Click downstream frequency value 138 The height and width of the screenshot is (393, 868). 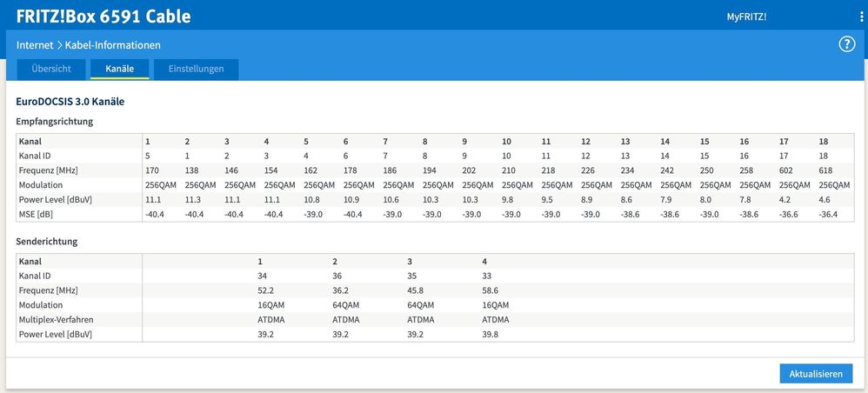pyautogui.click(x=191, y=170)
